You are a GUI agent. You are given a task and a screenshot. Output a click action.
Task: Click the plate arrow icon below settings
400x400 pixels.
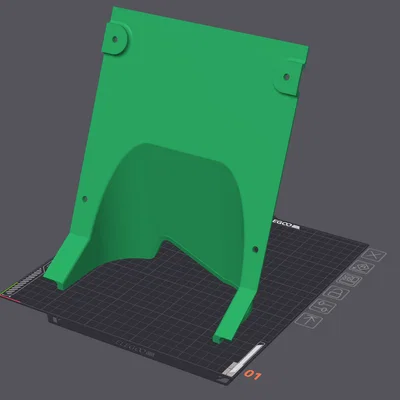(x=309, y=321)
